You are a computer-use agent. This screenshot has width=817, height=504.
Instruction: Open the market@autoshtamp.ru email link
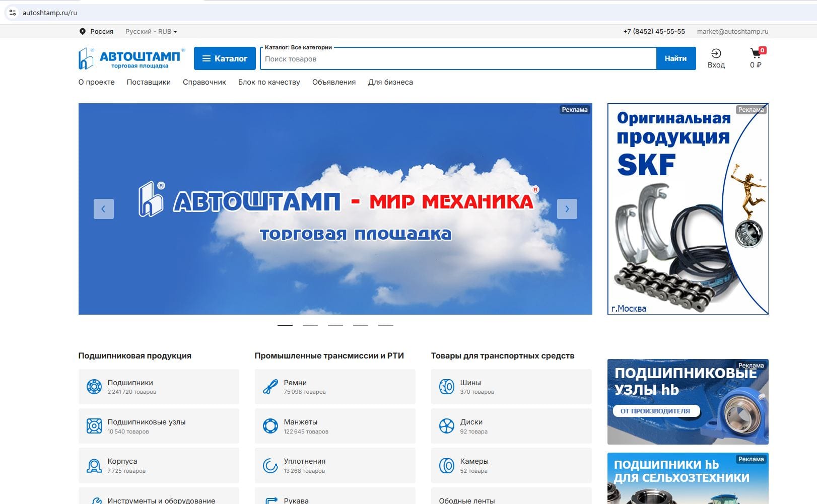[x=732, y=31]
